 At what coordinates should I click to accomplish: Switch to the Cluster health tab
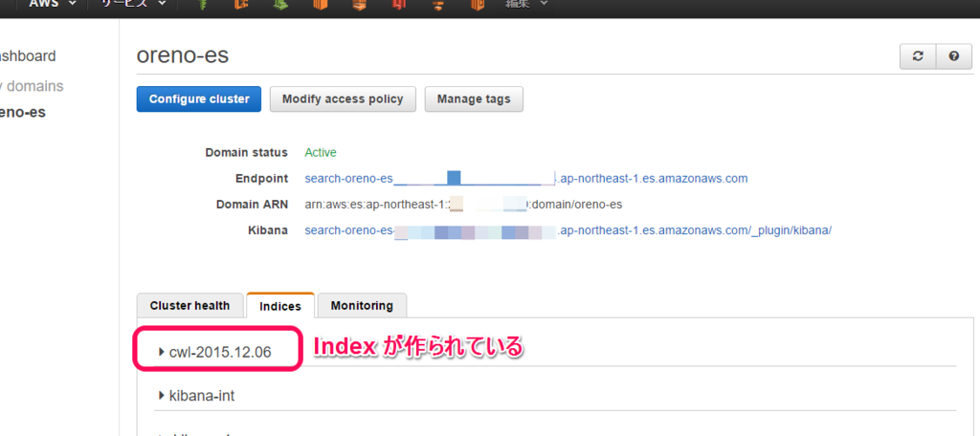pos(189,305)
